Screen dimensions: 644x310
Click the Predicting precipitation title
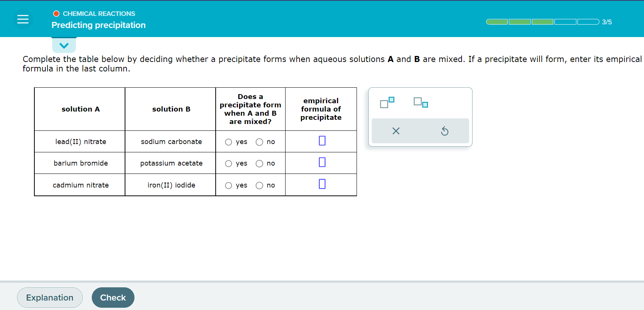(99, 25)
